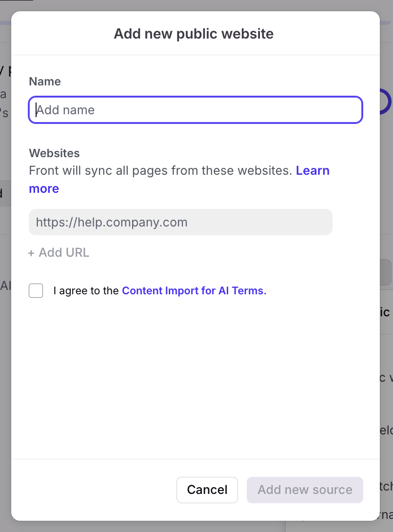
Task: Click the Front will sync description text
Action: click(161, 171)
